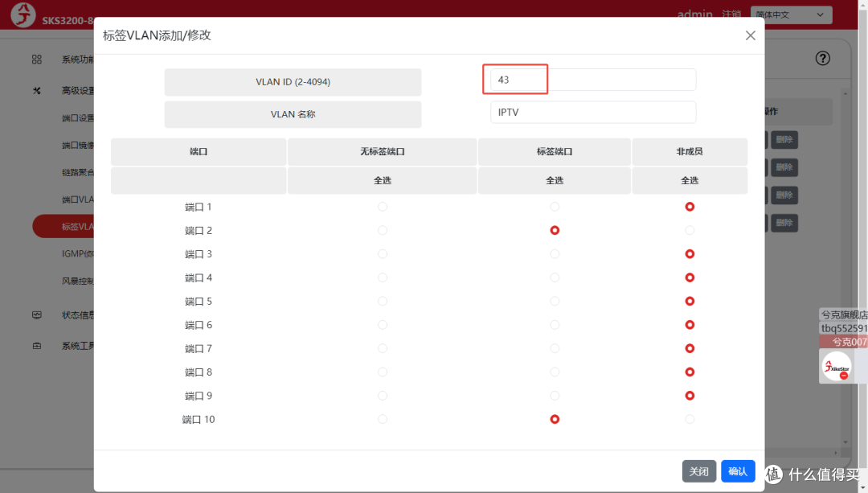Select non-member radio for port 7

690,348
